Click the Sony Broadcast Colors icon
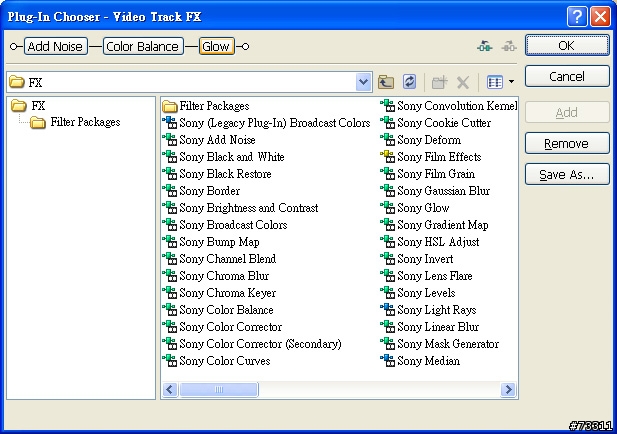Image resolution: width=617 pixels, height=434 pixels. (x=170, y=224)
